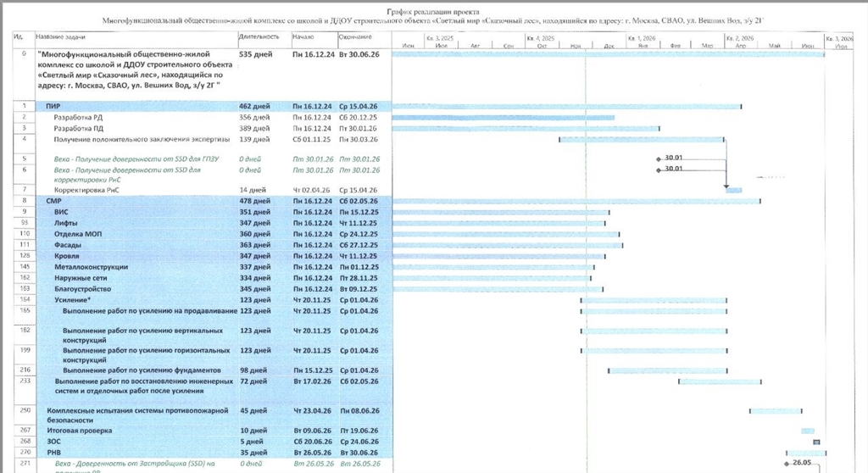
Task: Select the row ID cell numbered 250
Action: click(25, 410)
